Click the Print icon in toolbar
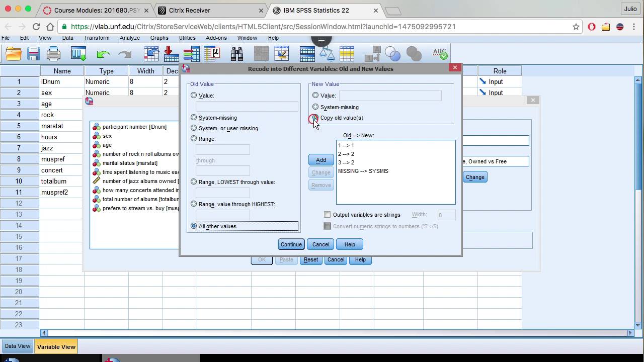The height and width of the screenshot is (362, 644). pos(53,54)
